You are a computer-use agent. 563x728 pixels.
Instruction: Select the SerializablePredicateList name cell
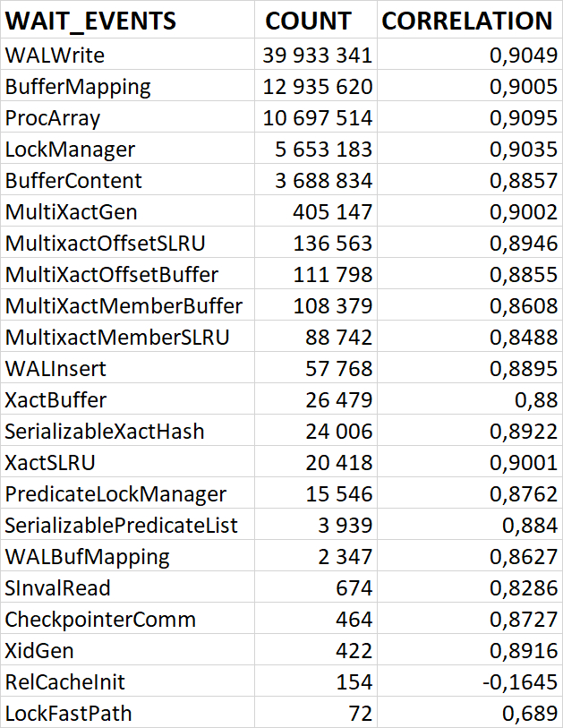122,526
